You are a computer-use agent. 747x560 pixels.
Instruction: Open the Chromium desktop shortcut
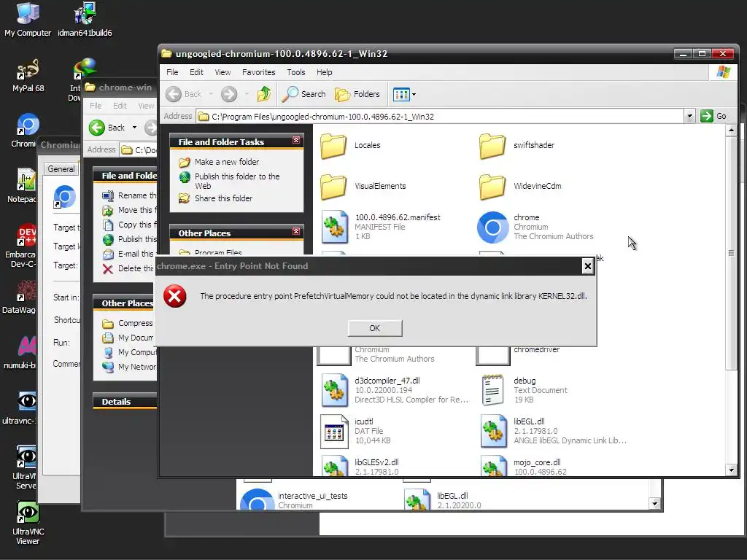pos(27,131)
